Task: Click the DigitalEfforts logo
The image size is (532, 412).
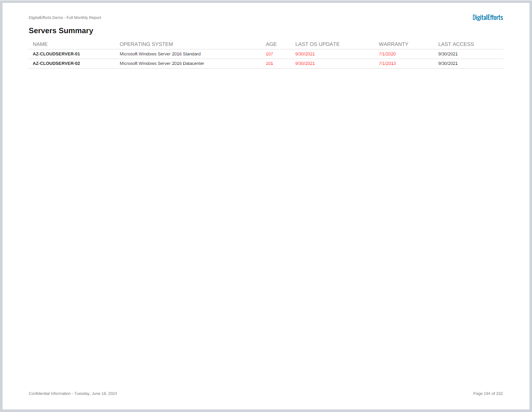Action: [488, 17]
